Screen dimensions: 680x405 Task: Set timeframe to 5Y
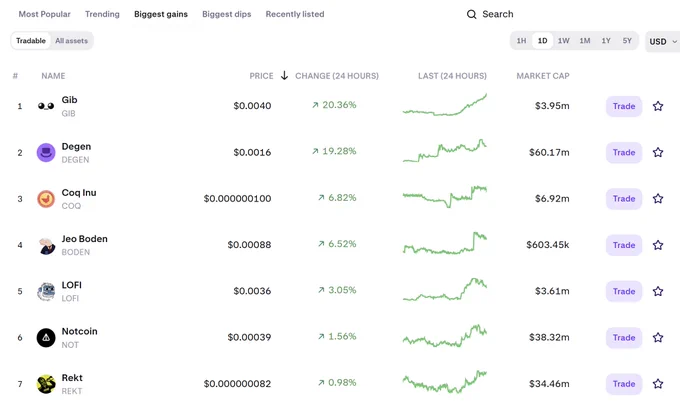(x=627, y=41)
